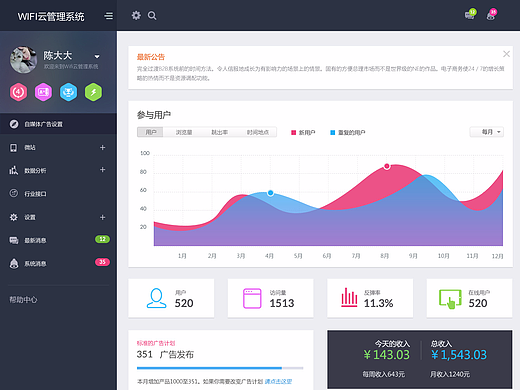
Task: Click the phone icon beside 微站
Action: tap(13, 148)
